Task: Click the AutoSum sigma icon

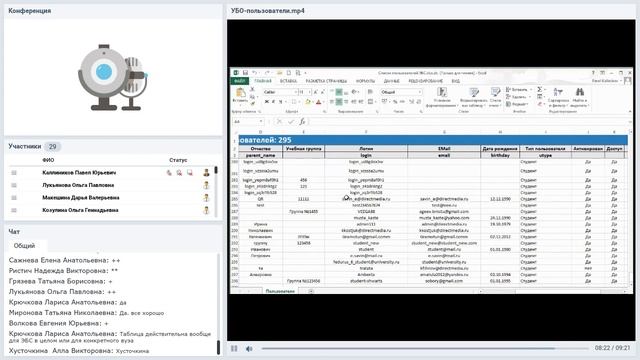Action: click(540, 89)
